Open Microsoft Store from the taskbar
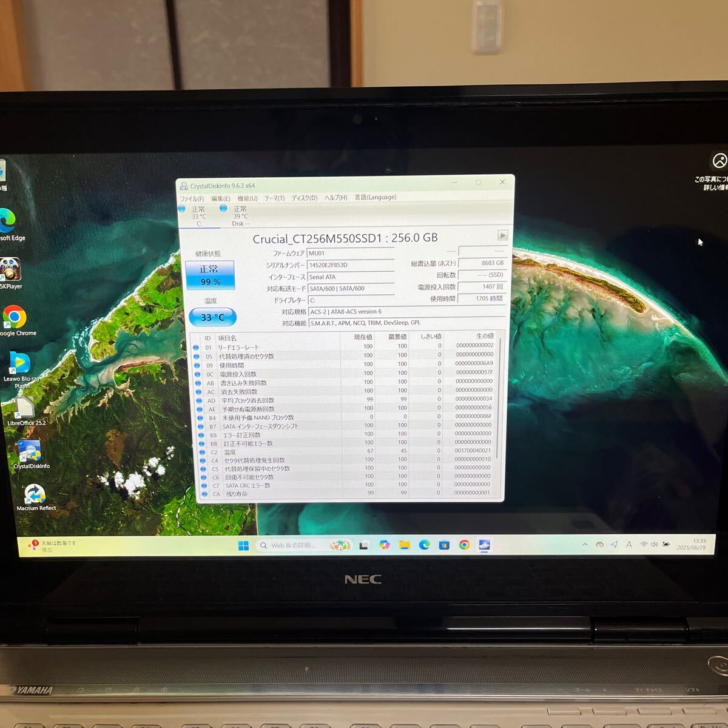This screenshot has height=728, width=728. click(x=445, y=545)
